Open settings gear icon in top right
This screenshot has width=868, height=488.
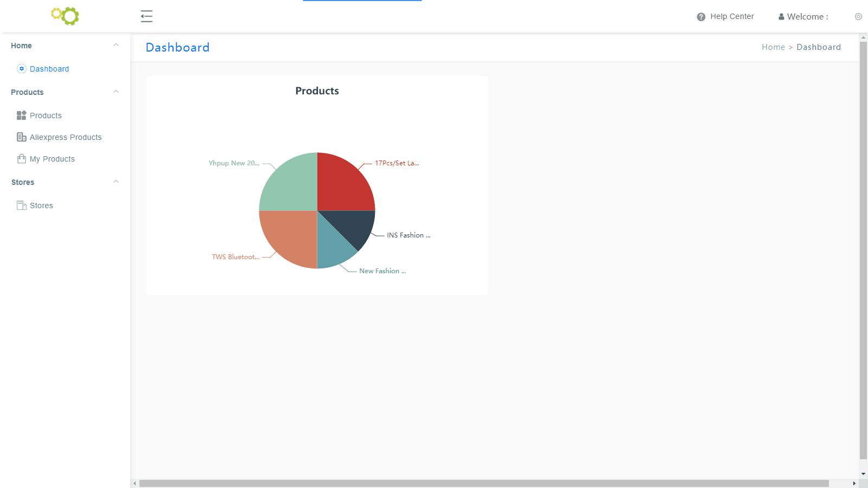point(858,17)
